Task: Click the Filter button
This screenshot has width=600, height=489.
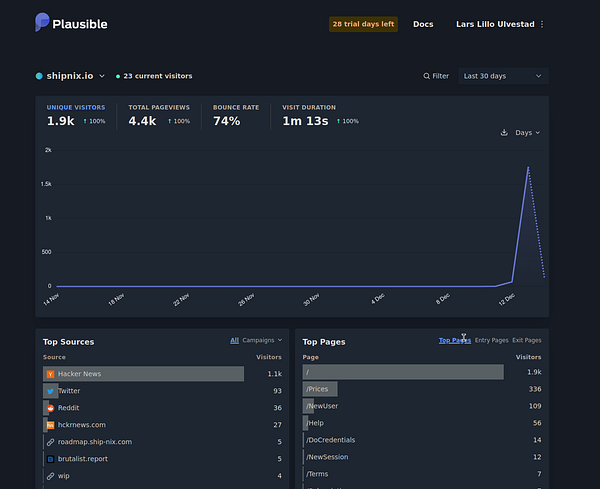Action: pos(436,76)
